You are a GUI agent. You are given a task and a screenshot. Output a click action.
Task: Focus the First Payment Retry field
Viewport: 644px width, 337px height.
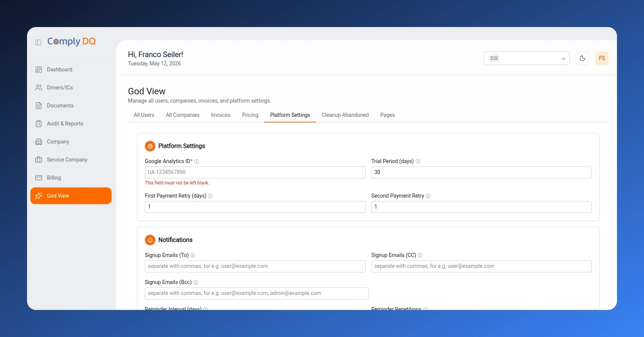(255, 207)
